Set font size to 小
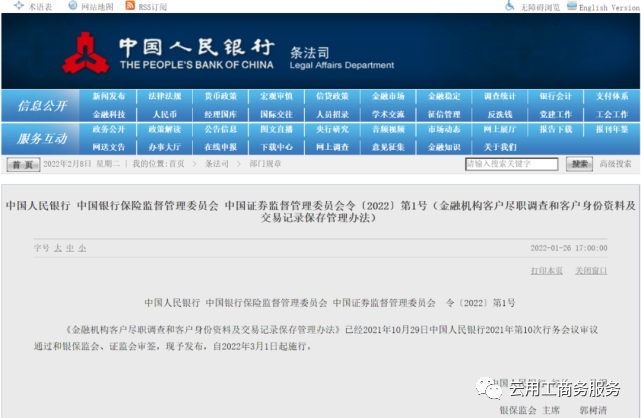 pyautogui.click(x=82, y=248)
